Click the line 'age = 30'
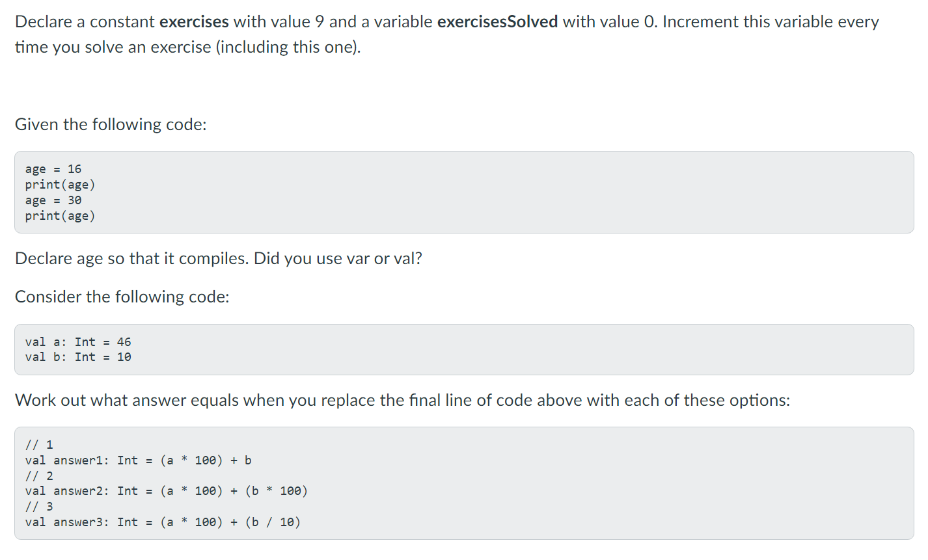Viewport: 928px width, 560px height. pyautogui.click(x=53, y=200)
